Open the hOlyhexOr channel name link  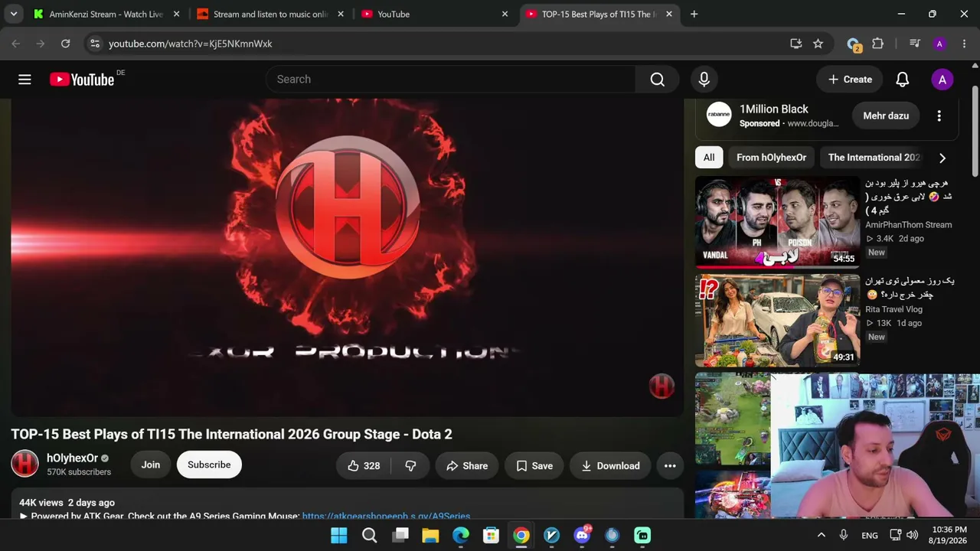[x=72, y=458]
